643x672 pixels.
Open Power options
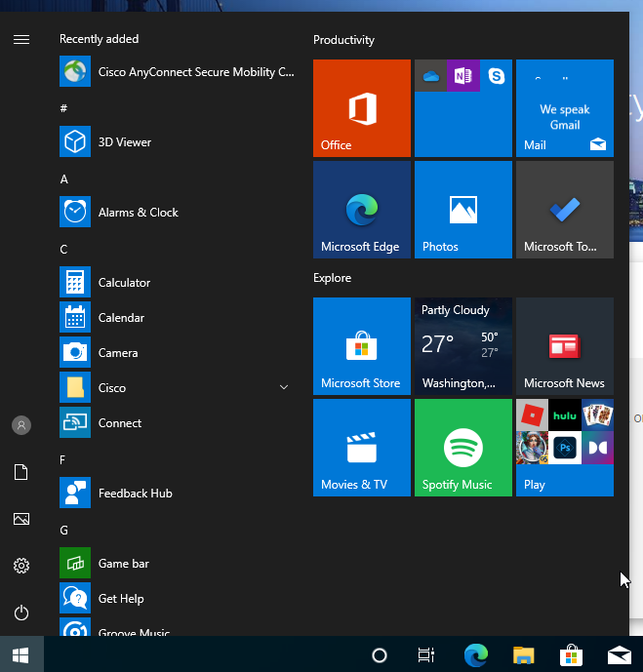point(21,613)
